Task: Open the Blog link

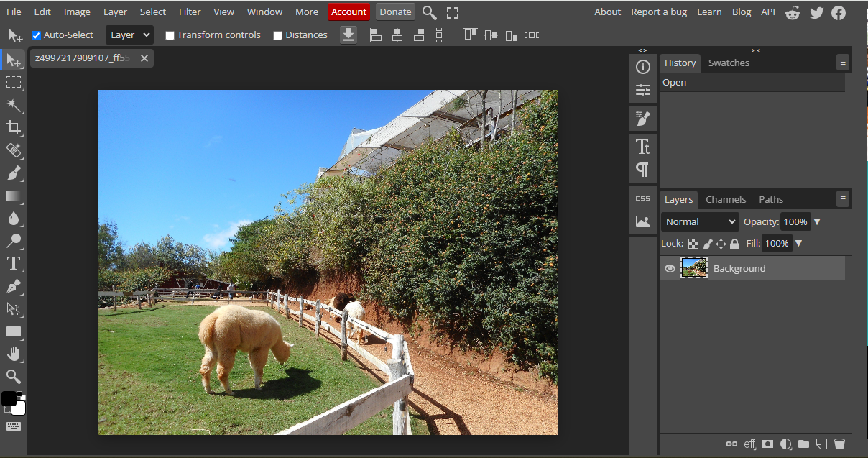Action: 742,12
